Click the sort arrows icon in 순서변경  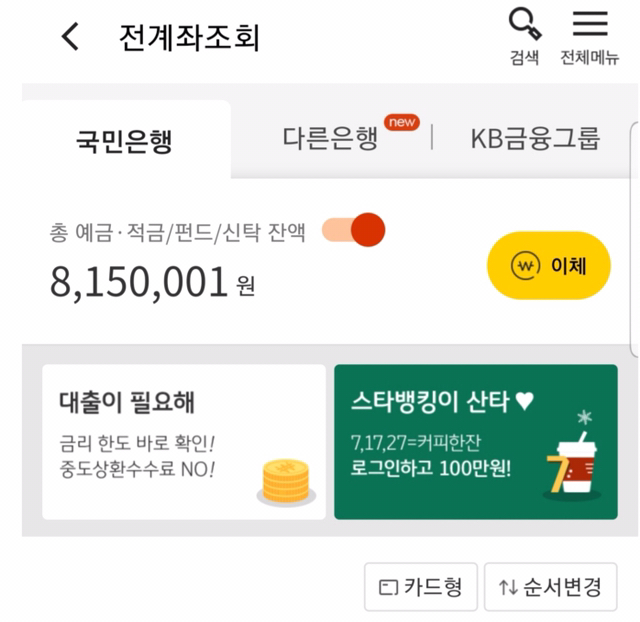507,588
